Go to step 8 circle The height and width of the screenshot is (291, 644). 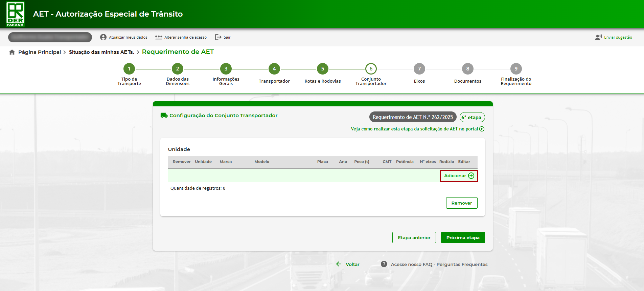pyautogui.click(x=468, y=69)
